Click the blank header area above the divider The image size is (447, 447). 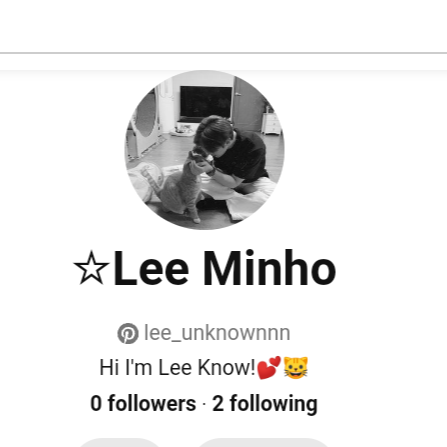pyautogui.click(x=223, y=26)
